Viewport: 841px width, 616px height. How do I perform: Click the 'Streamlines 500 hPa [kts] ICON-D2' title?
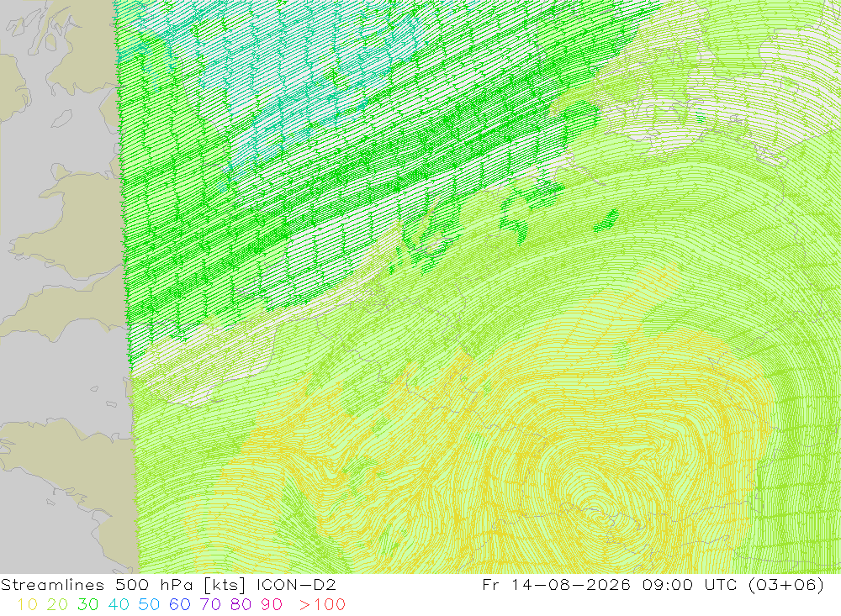click(x=168, y=585)
